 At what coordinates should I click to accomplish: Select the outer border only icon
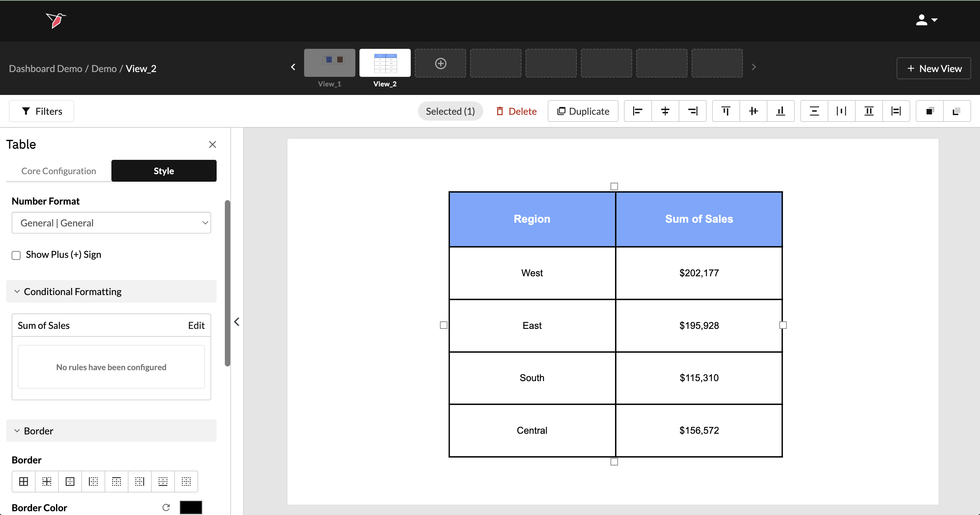pos(70,482)
